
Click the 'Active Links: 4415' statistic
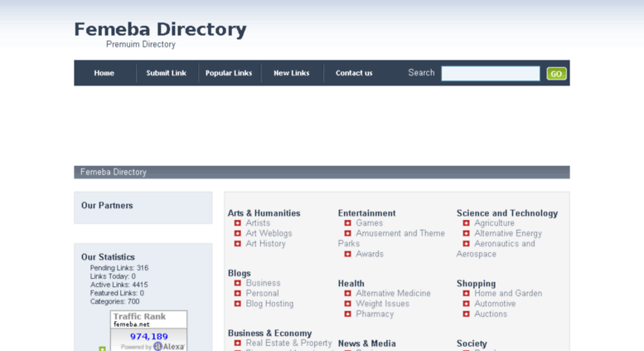pyautogui.click(x=119, y=285)
